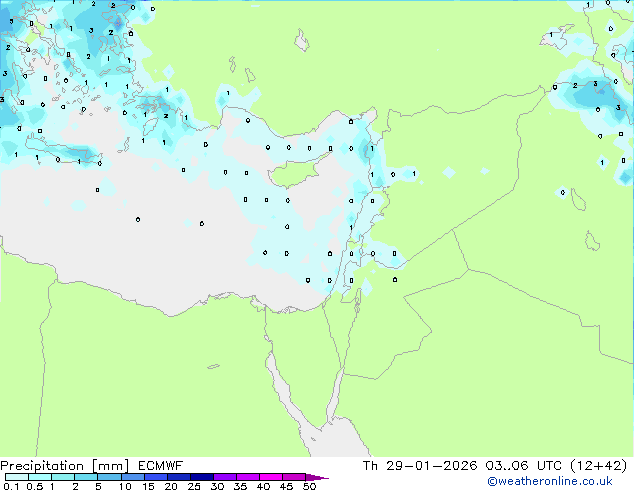The image size is (634, 490).
Task: Click the 5–10 mm legend swatch
Action: (109, 477)
